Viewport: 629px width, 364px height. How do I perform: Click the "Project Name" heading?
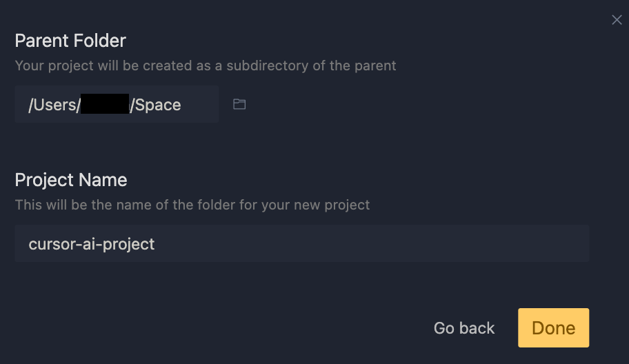coord(71,180)
